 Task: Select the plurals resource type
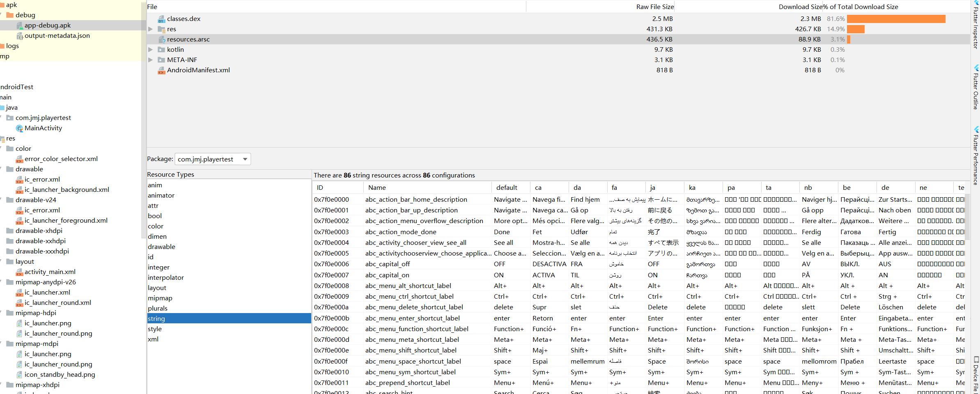(x=229, y=309)
